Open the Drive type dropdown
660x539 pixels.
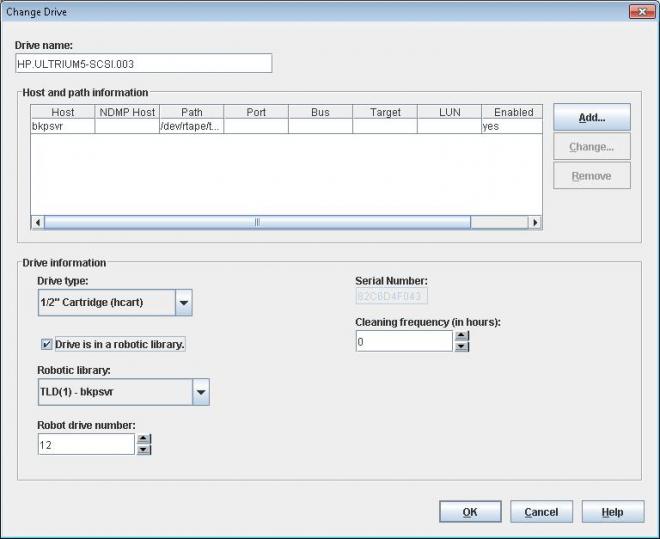click(184, 303)
